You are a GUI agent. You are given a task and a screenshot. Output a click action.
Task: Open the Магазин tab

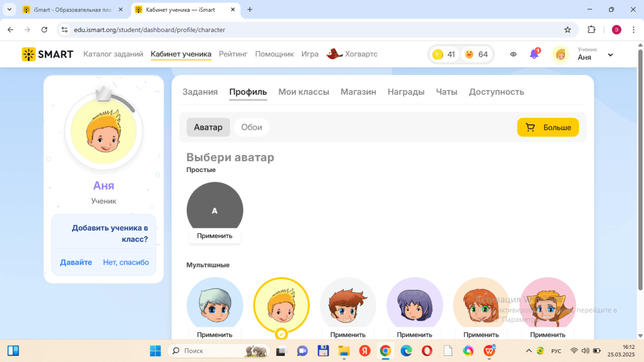(358, 92)
